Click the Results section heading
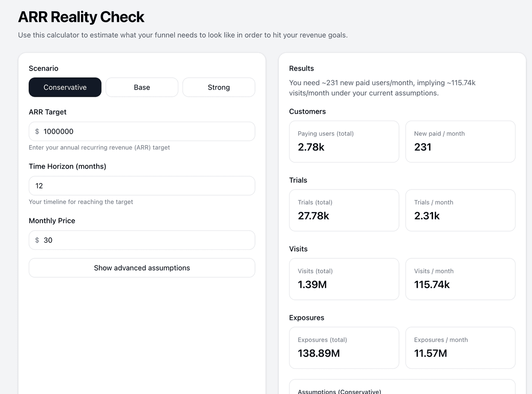Viewport: 532px width, 394px height. click(301, 68)
